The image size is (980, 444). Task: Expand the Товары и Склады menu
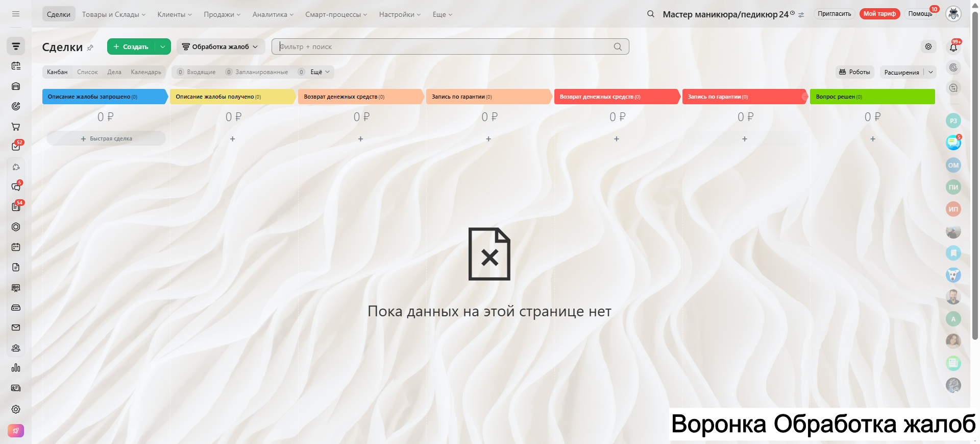point(114,14)
